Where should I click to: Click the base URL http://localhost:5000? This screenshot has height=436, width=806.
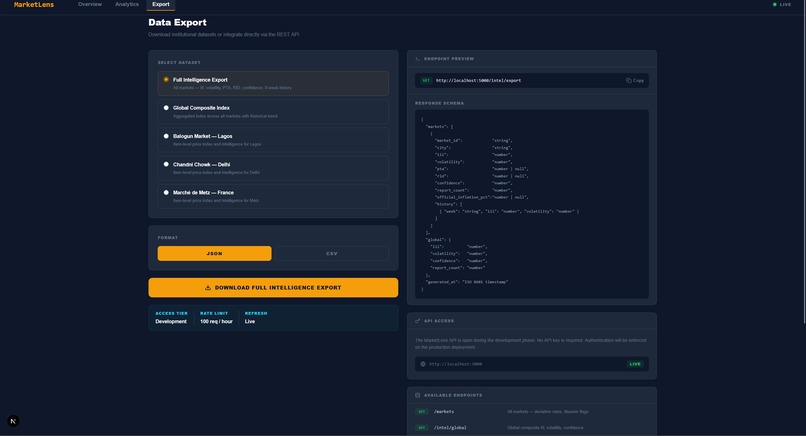click(455, 364)
